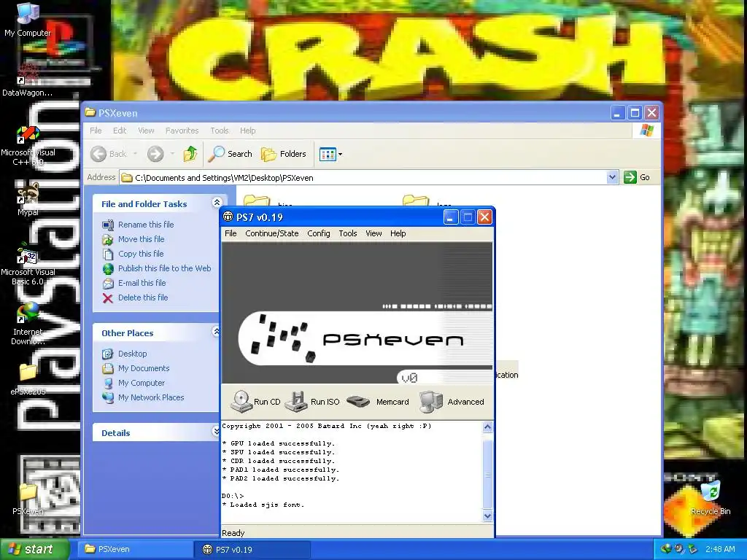
Task: Click the Up folder toolbar icon
Action: (x=190, y=154)
